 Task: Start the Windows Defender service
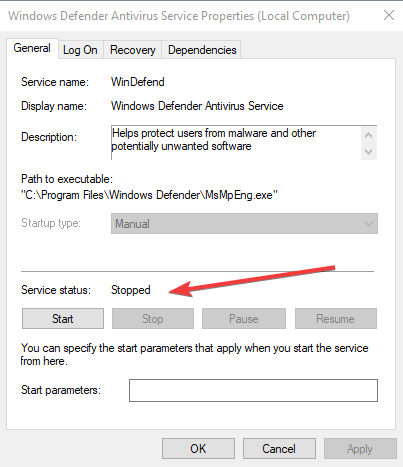(x=63, y=319)
